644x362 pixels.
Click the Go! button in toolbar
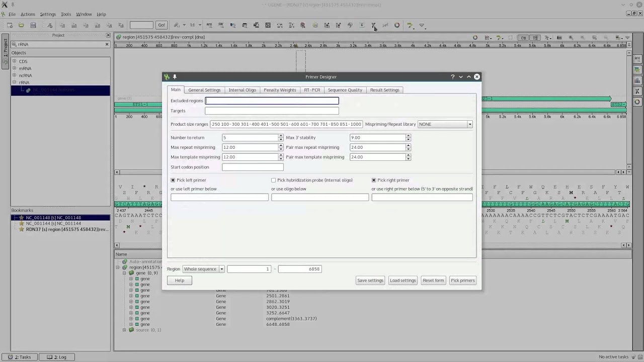click(x=162, y=25)
